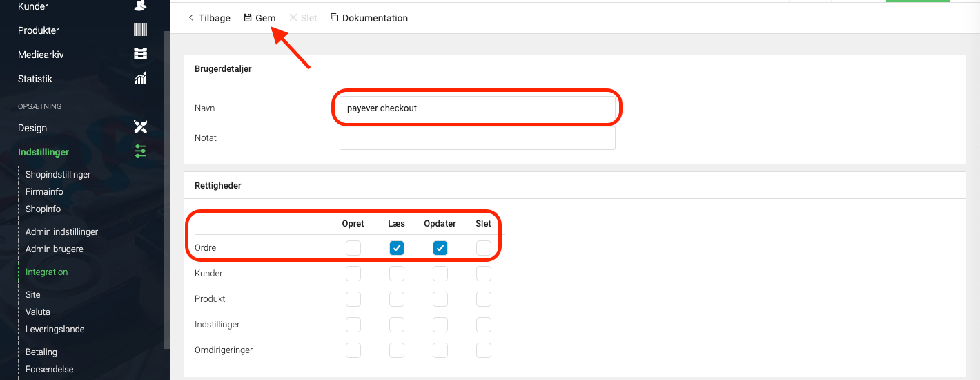Check the Produkt Slet checkbox
This screenshot has height=380, width=980.
tap(484, 299)
